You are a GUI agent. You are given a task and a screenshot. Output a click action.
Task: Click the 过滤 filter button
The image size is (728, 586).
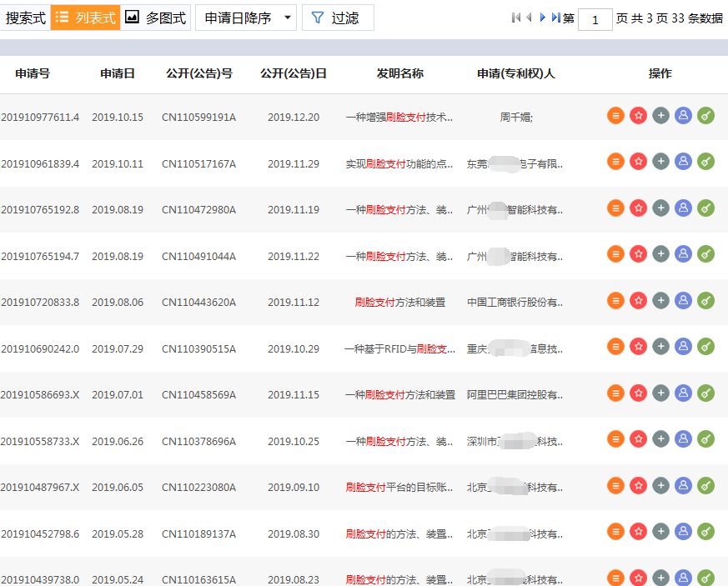point(337,18)
